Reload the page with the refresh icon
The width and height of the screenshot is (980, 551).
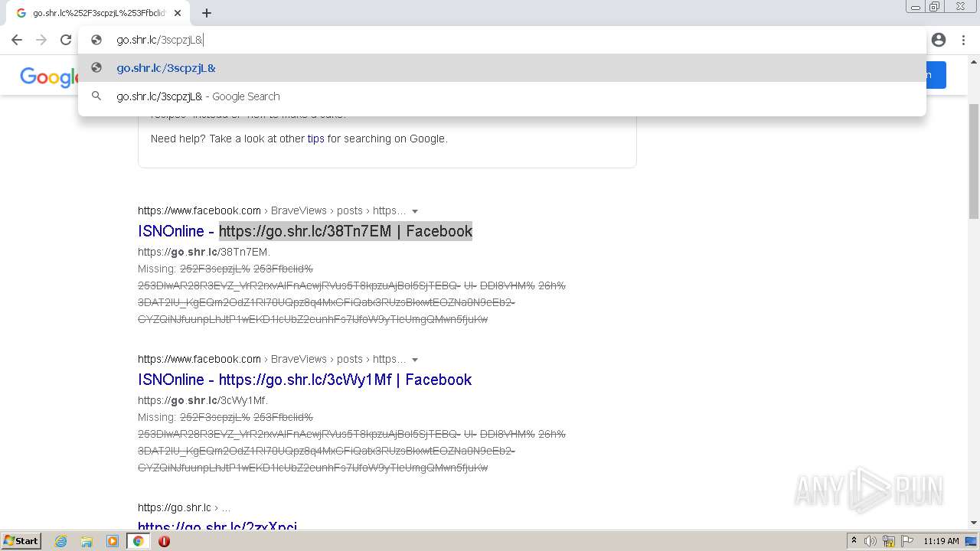coord(66,40)
